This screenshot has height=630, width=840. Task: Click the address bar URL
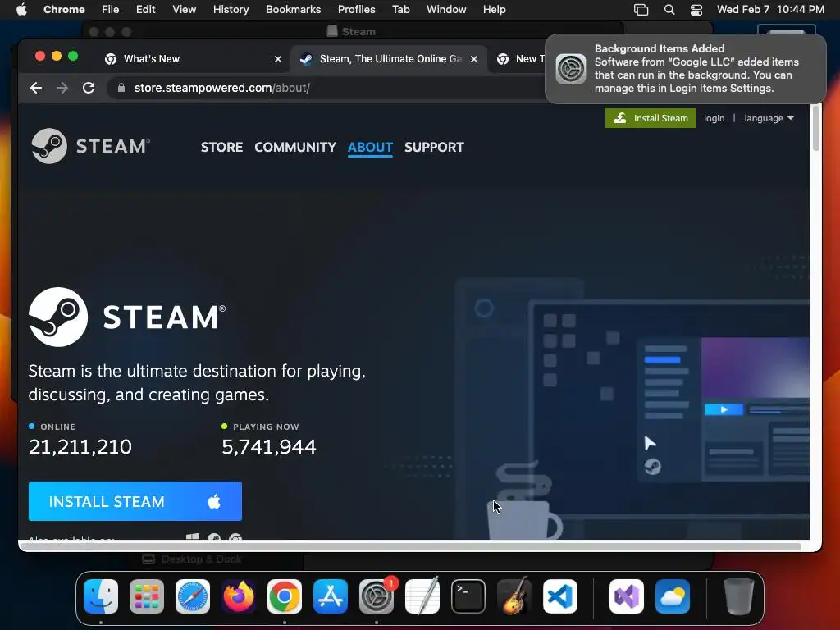(x=221, y=88)
